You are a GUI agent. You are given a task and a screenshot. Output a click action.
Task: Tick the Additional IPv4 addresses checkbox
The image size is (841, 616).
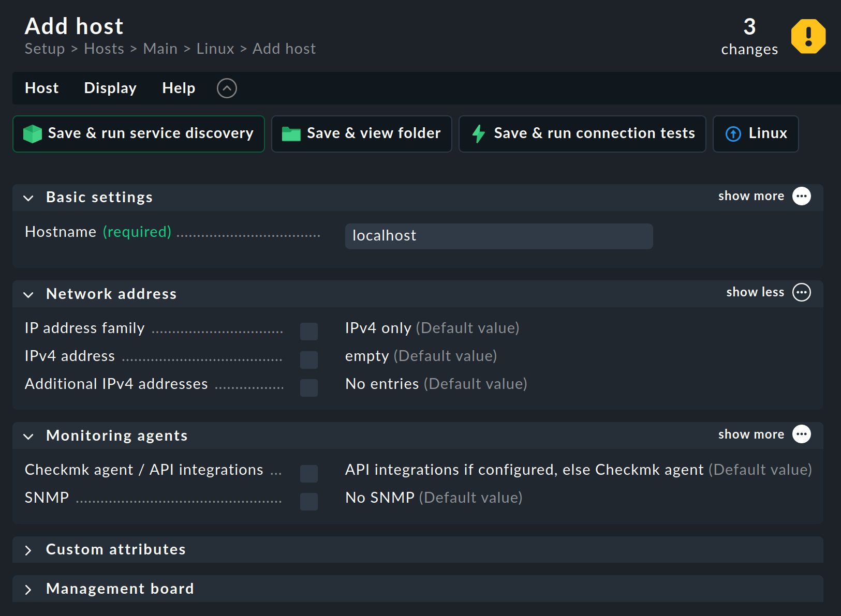309,387
